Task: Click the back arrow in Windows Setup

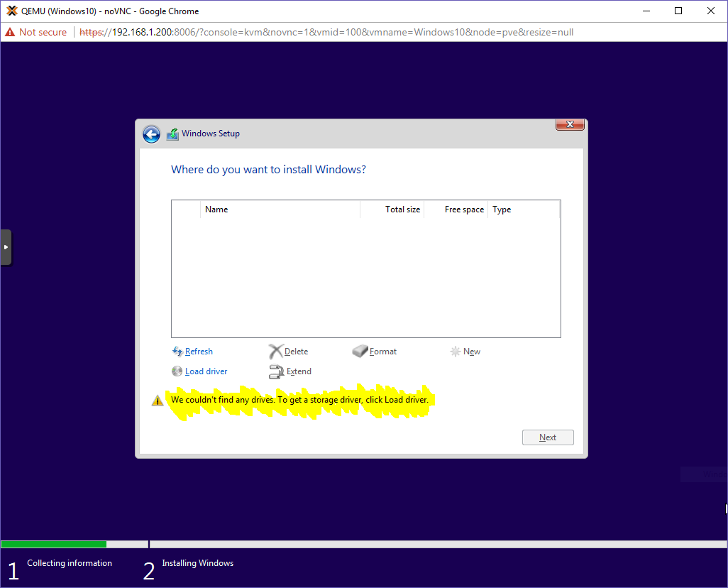Action: (151, 134)
